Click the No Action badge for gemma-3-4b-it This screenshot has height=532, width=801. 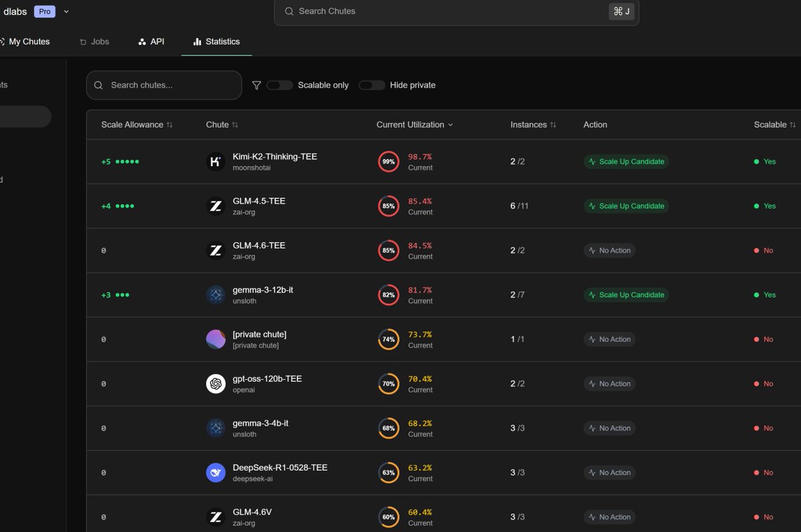[x=609, y=428]
